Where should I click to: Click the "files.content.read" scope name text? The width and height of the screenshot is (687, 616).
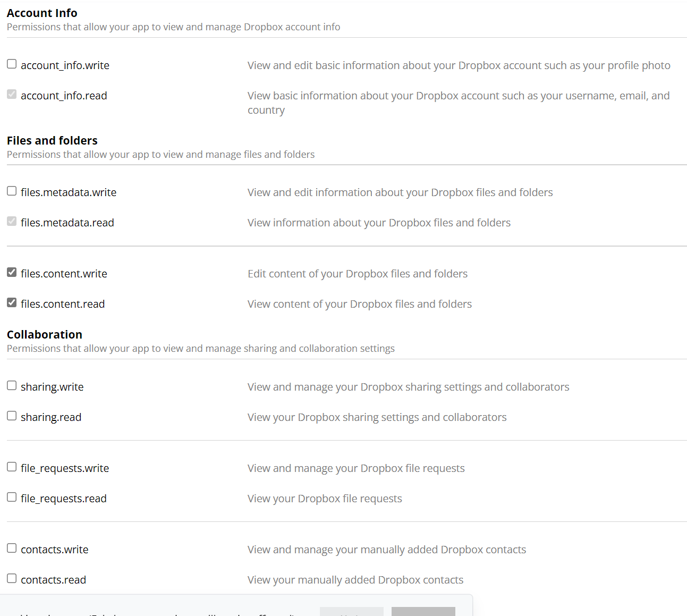click(63, 304)
